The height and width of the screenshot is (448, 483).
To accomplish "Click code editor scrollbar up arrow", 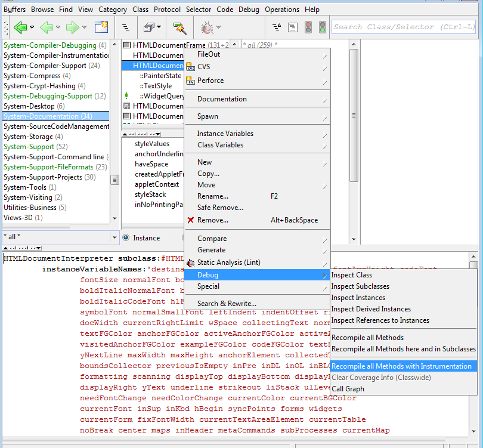I will (x=473, y=257).
